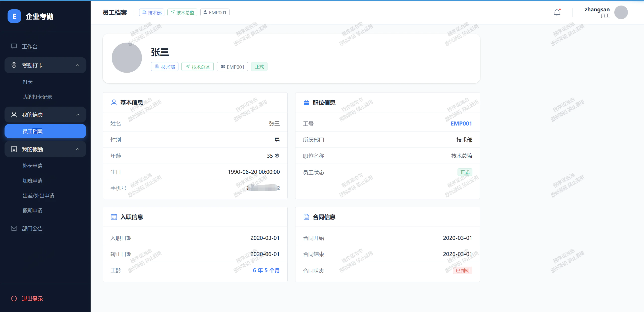Click the header EMP001 tag
Image resolution: width=644 pixels, height=312 pixels.
click(x=215, y=12)
